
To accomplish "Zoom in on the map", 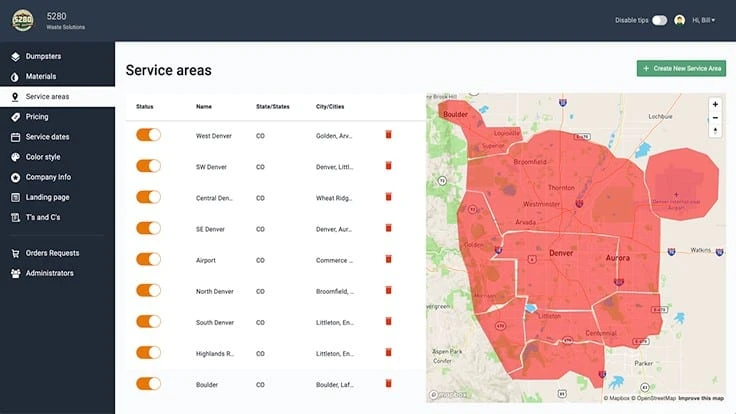I will click(715, 104).
